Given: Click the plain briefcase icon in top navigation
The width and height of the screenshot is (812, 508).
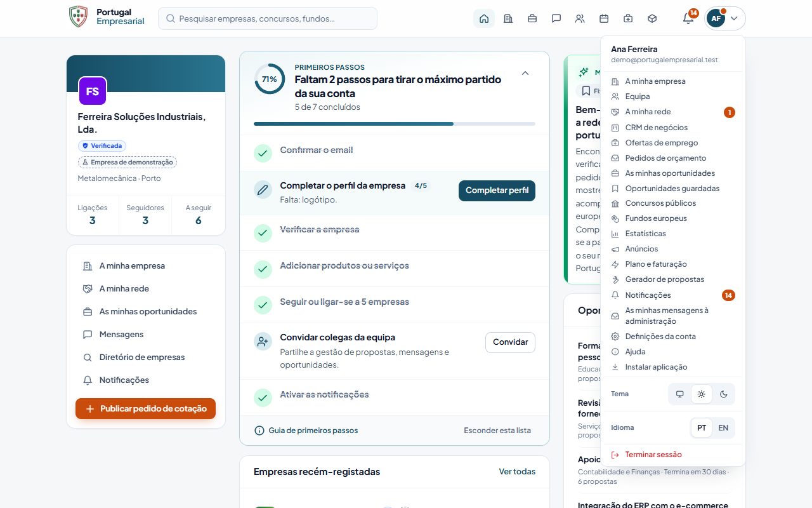Looking at the screenshot, I should (532, 18).
